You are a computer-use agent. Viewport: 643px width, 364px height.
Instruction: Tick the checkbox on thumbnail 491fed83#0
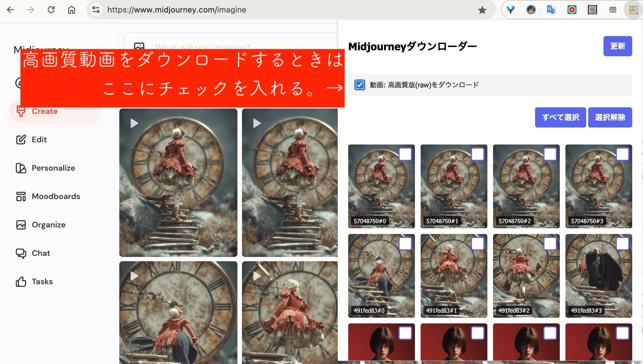[x=405, y=244]
